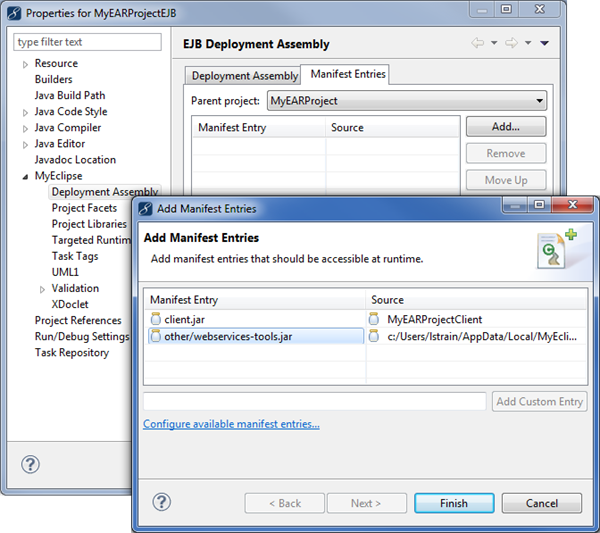This screenshot has height=533, width=600.
Task: Collapse the MyEclipse tree node
Action: click(26, 176)
